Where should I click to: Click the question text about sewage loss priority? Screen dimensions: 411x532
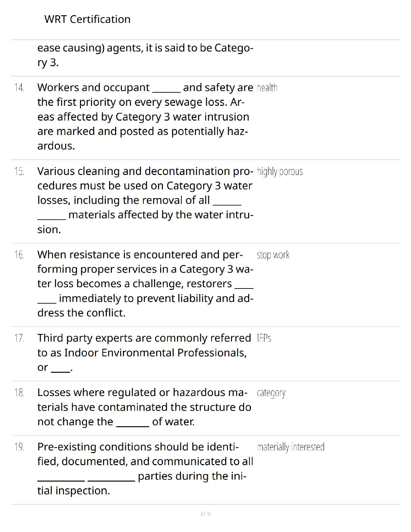pyautogui.click(x=144, y=117)
